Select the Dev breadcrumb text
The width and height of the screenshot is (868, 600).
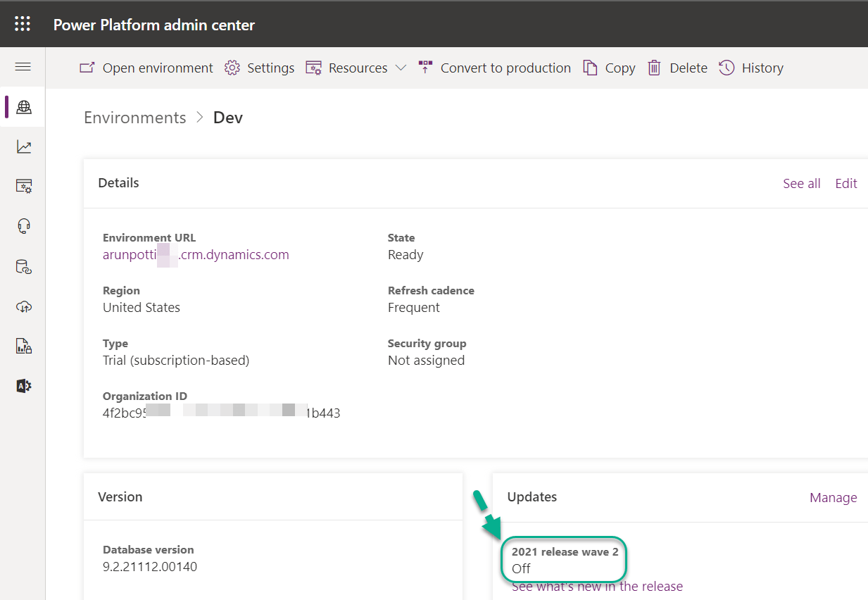pyautogui.click(x=228, y=118)
